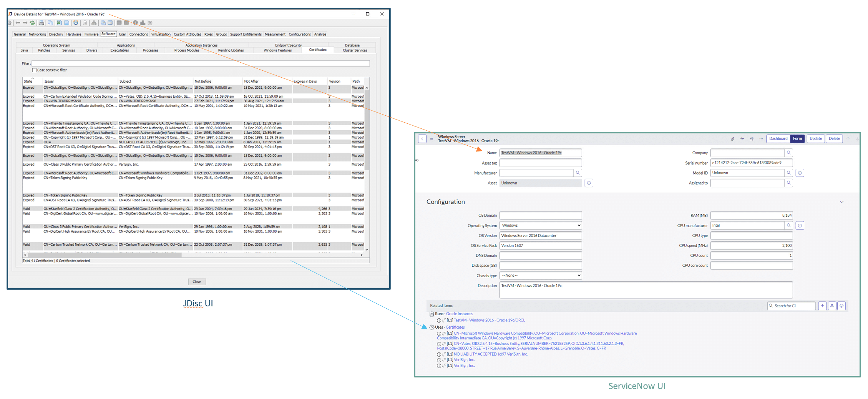Open the Virtualization tab in Device Details
The width and height of the screenshot is (868, 399).
tap(161, 34)
